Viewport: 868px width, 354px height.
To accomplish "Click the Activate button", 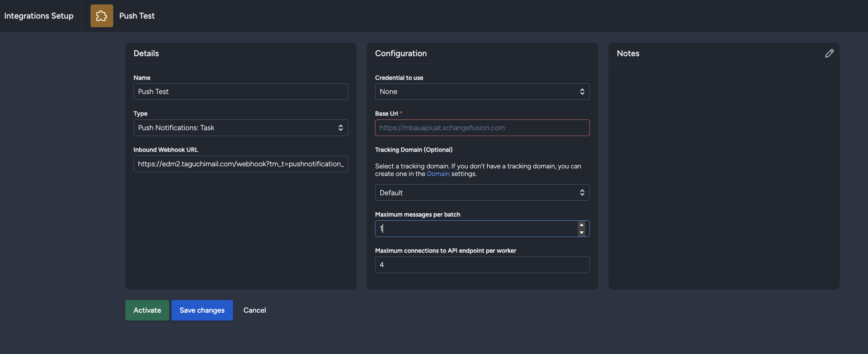I will (x=147, y=310).
